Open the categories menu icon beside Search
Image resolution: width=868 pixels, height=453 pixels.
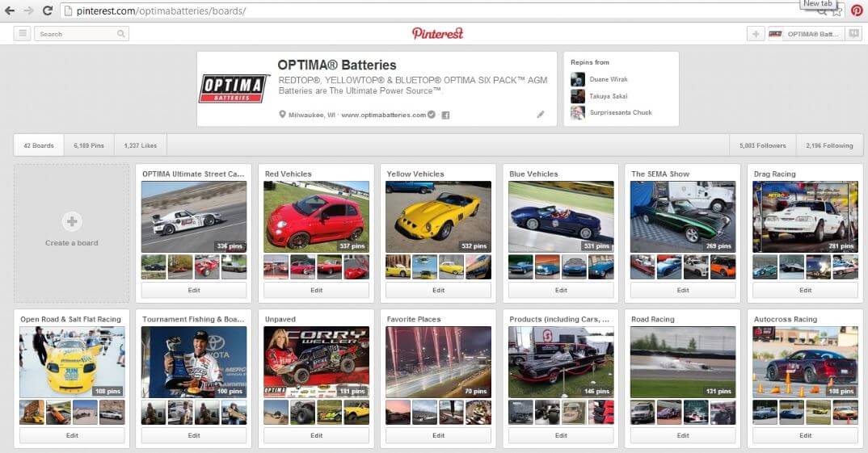click(22, 34)
